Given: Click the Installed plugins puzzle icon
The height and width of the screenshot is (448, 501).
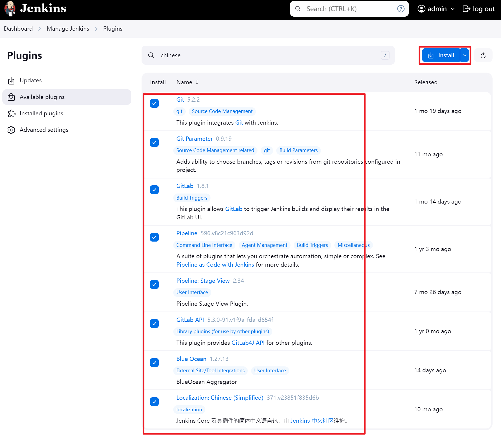Looking at the screenshot, I should (11, 114).
